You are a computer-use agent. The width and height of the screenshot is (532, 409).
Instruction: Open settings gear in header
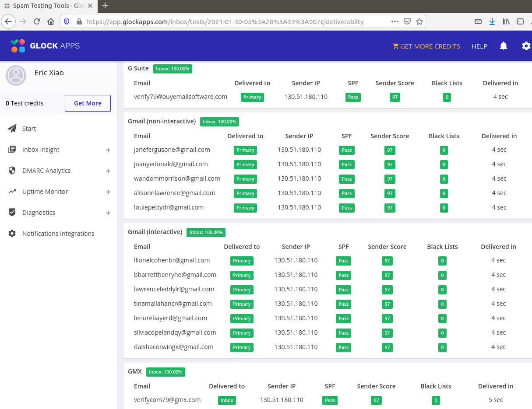tap(526, 46)
